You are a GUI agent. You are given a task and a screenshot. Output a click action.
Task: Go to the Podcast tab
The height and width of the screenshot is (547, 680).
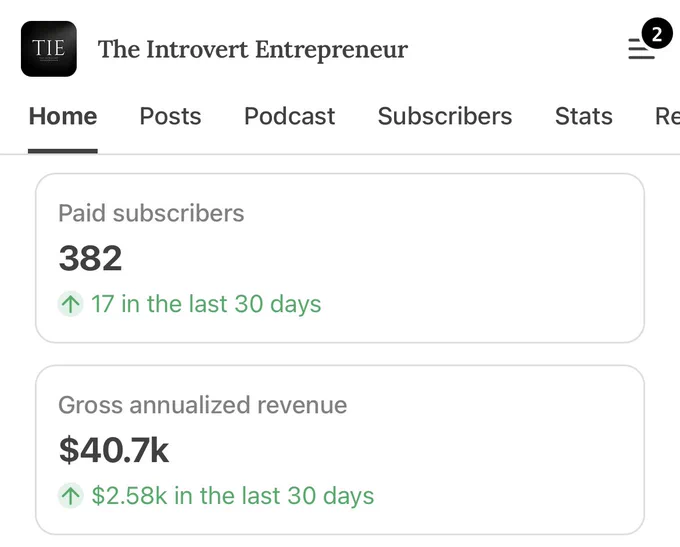tap(290, 116)
